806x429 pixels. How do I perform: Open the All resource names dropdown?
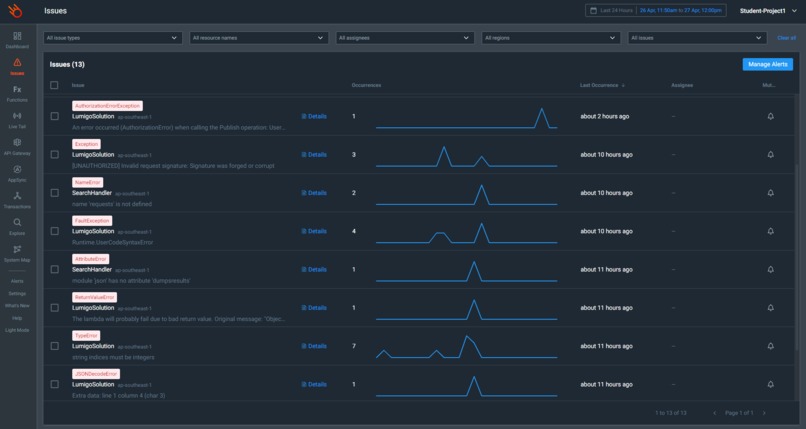tap(259, 38)
